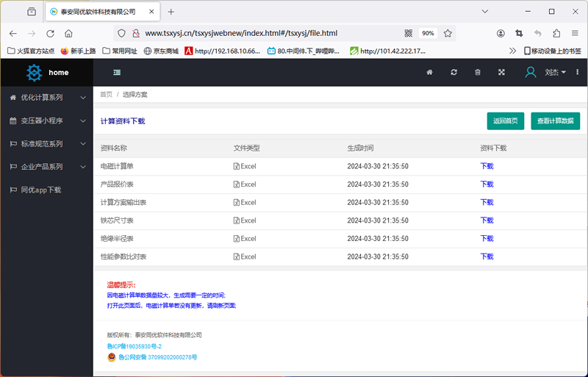The width and height of the screenshot is (588, 377).
Task: Click the user avatar icon
Action: [x=530, y=72]
